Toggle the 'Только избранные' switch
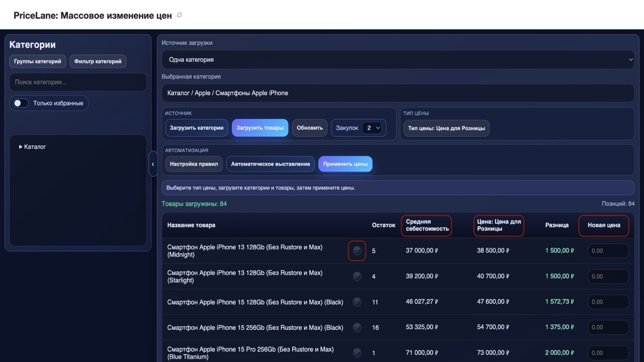Image resolution: width=644 pixels, height=362 pixels. [x=21, y=103]
